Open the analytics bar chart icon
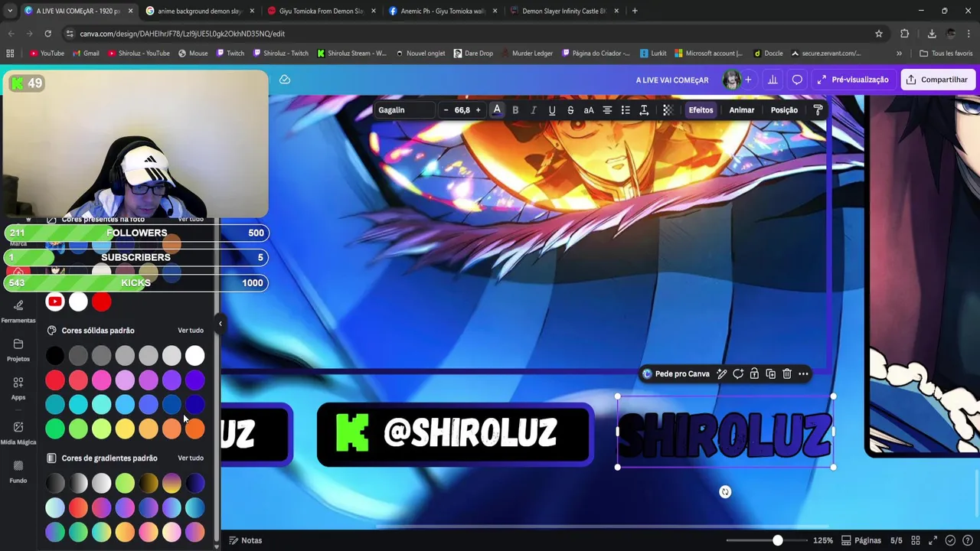Viewport: 980px width, 551px height. (x=773, y=80)
